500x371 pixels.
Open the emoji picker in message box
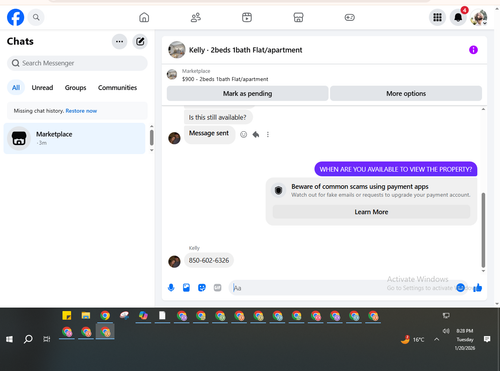(460, 288)
